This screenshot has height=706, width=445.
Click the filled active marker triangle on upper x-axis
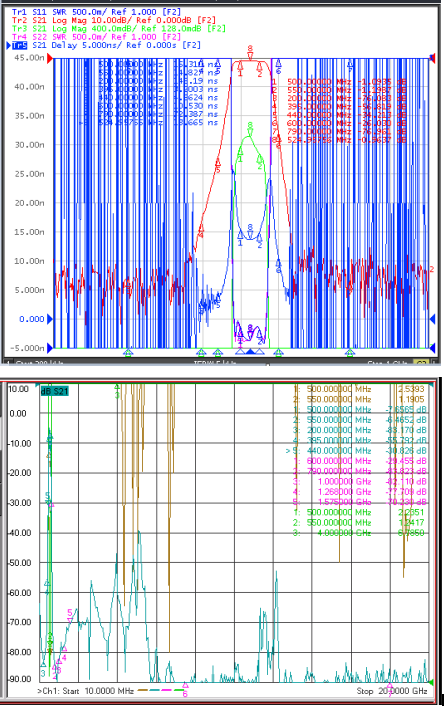pos(250,352)
